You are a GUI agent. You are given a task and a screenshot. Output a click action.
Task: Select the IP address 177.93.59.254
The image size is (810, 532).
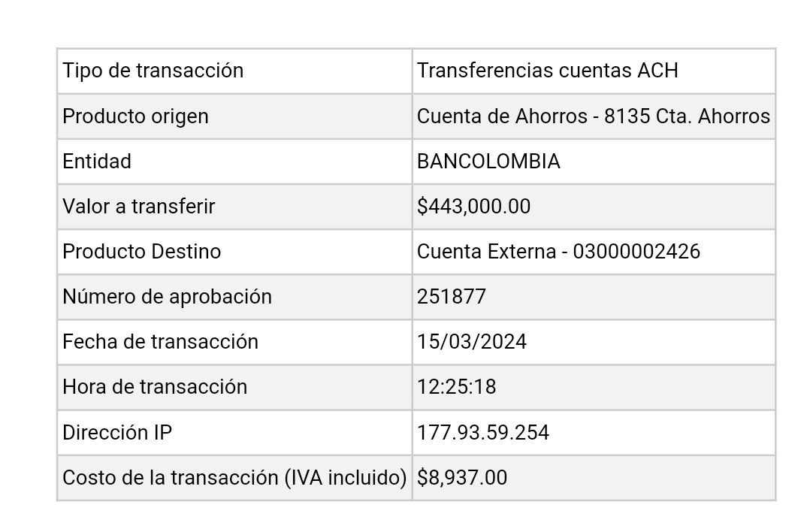pyautogui.click(x=483, y=432)
